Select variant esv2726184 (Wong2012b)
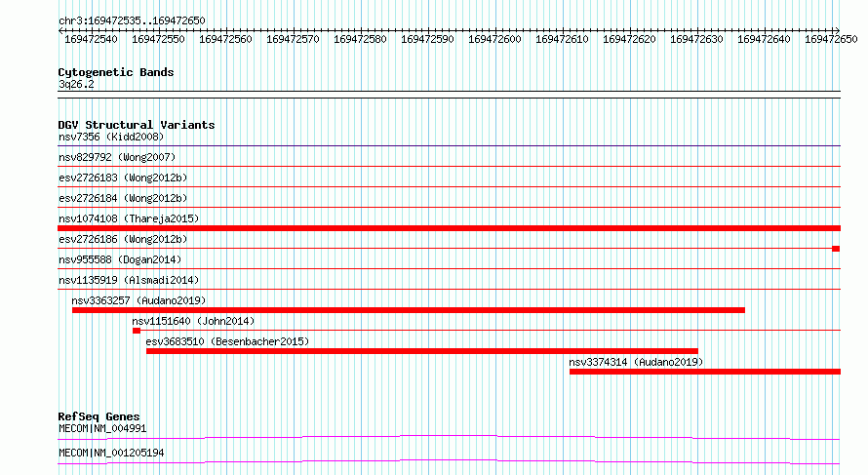The width and height of the screenshot is (868, 475). point(123,198)
